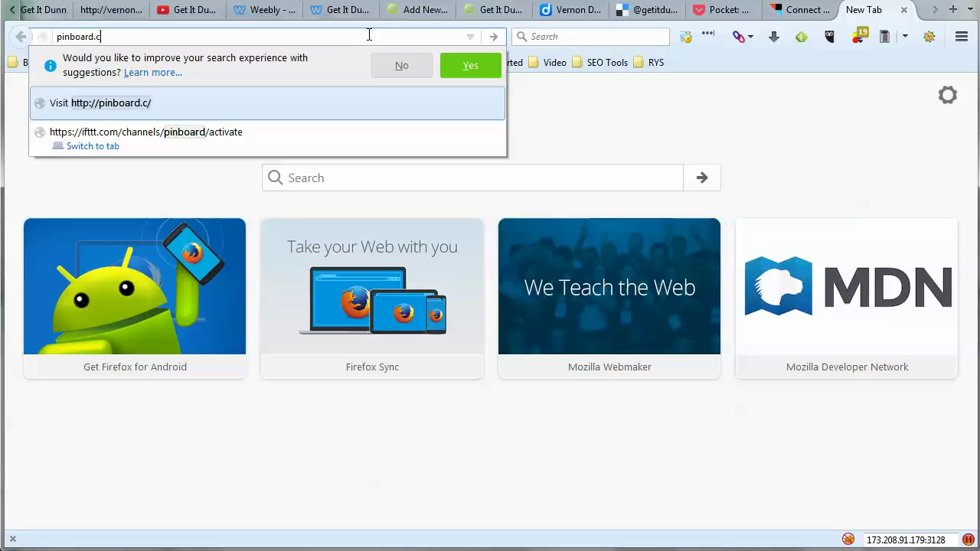Switch to the first Get It Dunn tab
This screenshot has height=551, width=980.
[43, 10]
